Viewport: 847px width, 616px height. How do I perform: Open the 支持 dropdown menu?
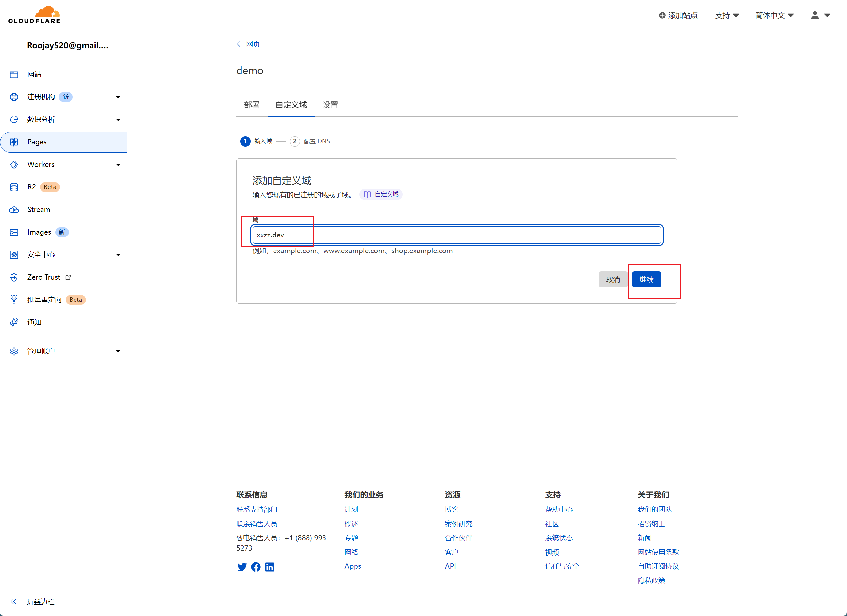(x=727, y=15)
